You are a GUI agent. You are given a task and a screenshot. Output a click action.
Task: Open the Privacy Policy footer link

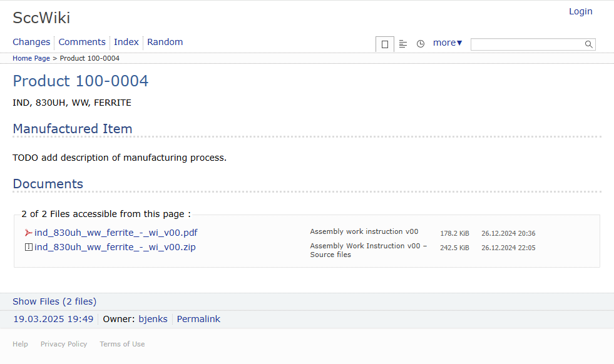pos(64,344)
